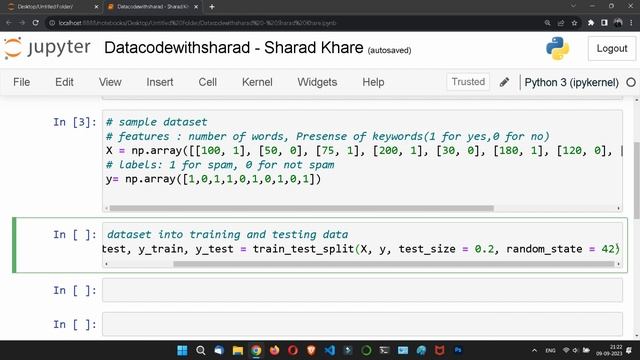Close the Datacodewithsharad tab
The image size is (640, 360).
click(x=196, y=7)
